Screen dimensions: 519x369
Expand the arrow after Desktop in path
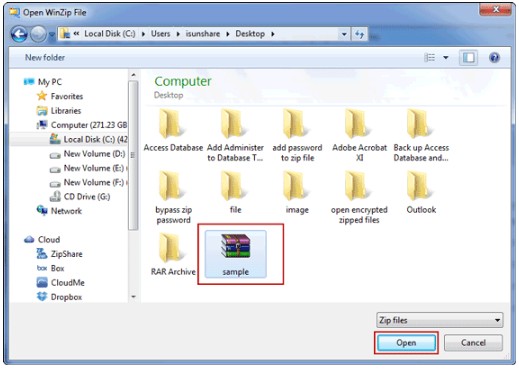click(x=273, y=34)
